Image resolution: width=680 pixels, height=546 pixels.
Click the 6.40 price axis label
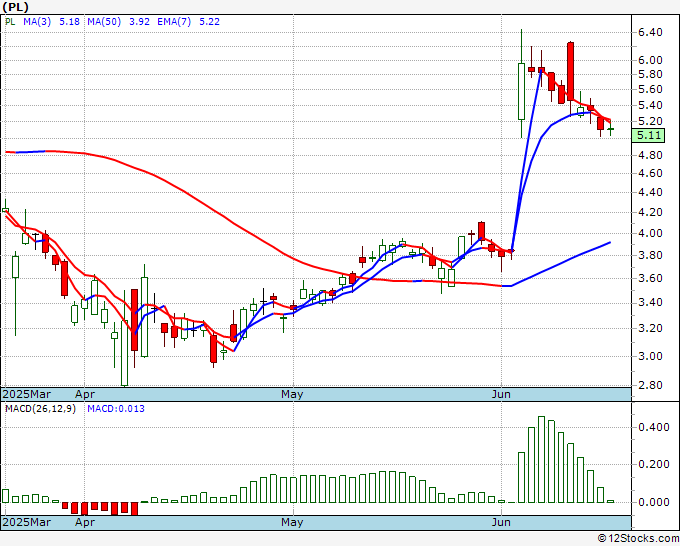(x=650, y=32)
